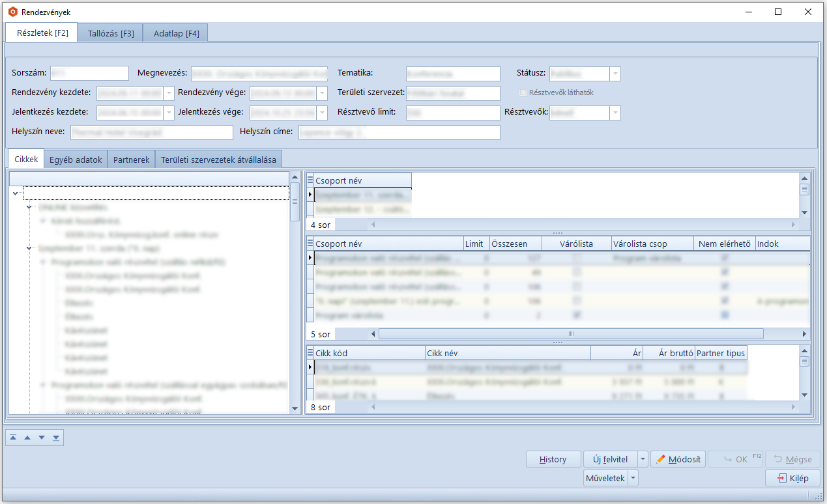
Task: Open the Egyéb adatok tab
Action: pyautogui.click(x=75, y=160)
